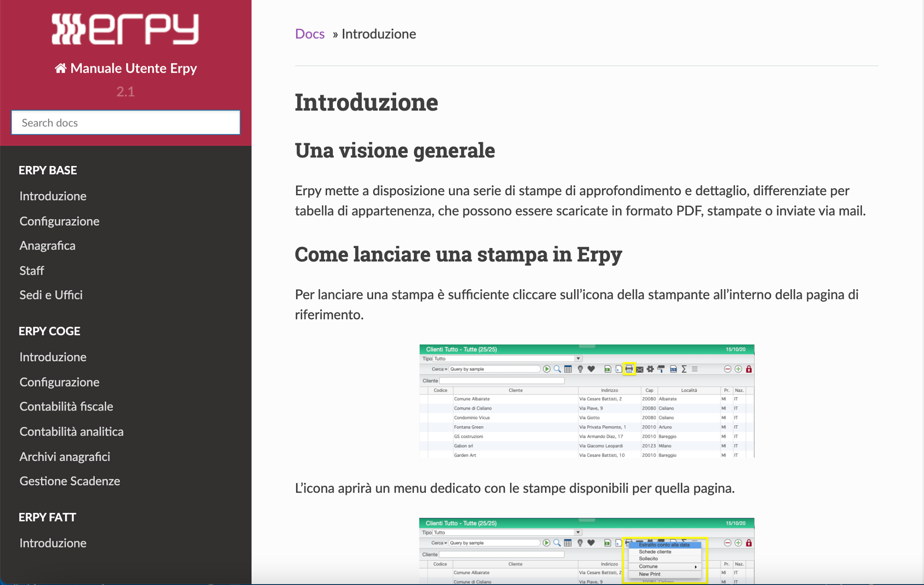Viewport: 924px width, 585px height.
Task: Click the version number 2.1
Action: pyautogui.click(x=125, y=92)
